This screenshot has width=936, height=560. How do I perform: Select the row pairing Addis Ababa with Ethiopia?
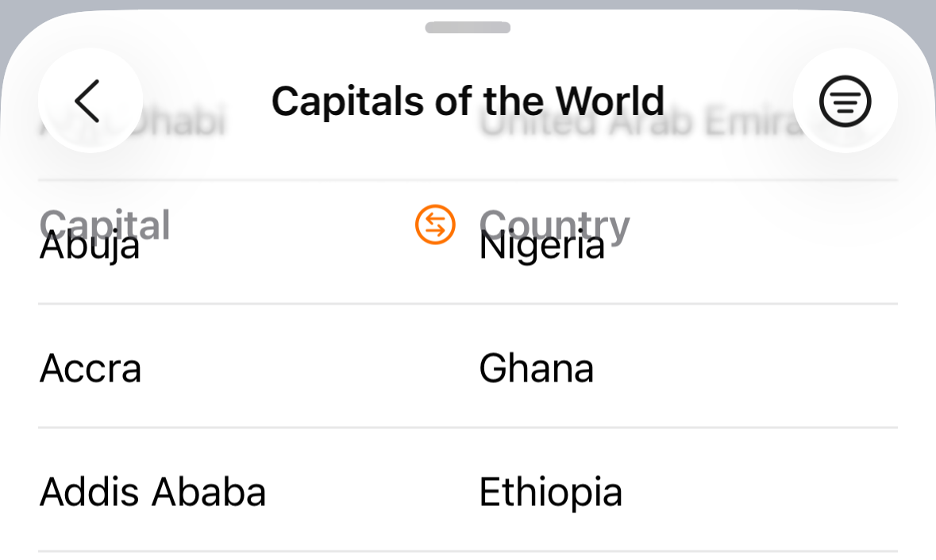point(468,490)
